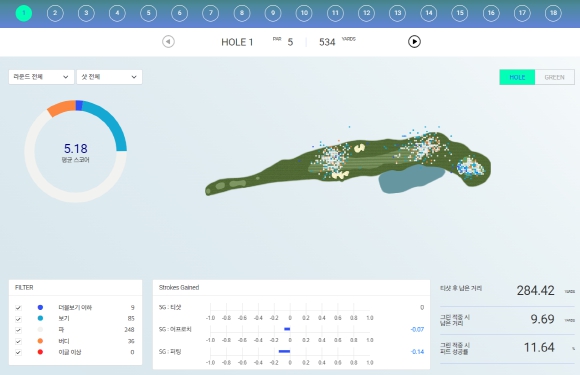
Task: Toggle the 이글 이상 filter checkbox
Action: click(18, 352)
